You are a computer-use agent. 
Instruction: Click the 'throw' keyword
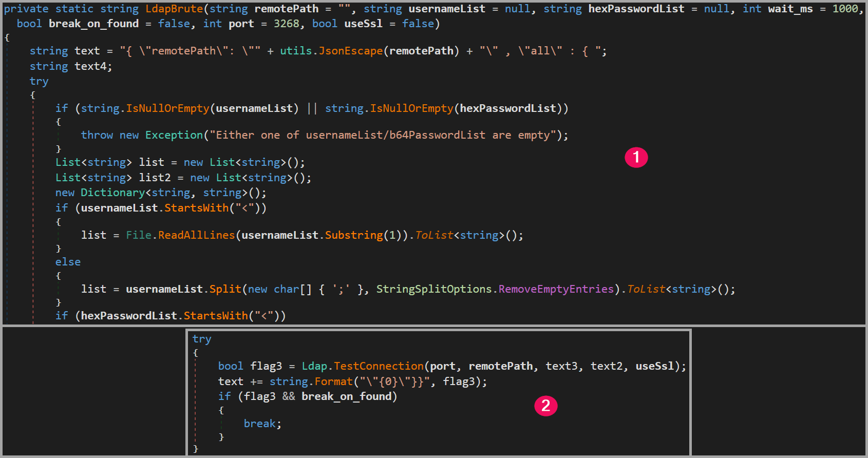coord(97,135)
